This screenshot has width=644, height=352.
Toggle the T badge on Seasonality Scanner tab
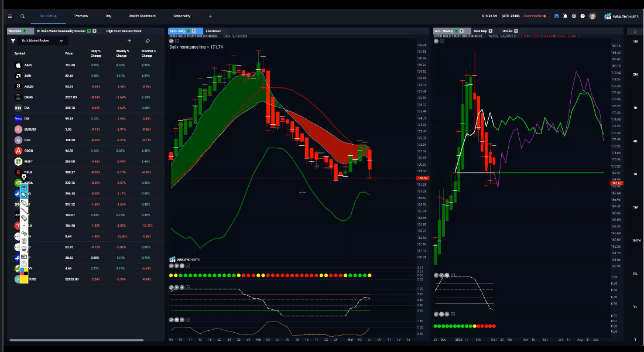(94, 31)
